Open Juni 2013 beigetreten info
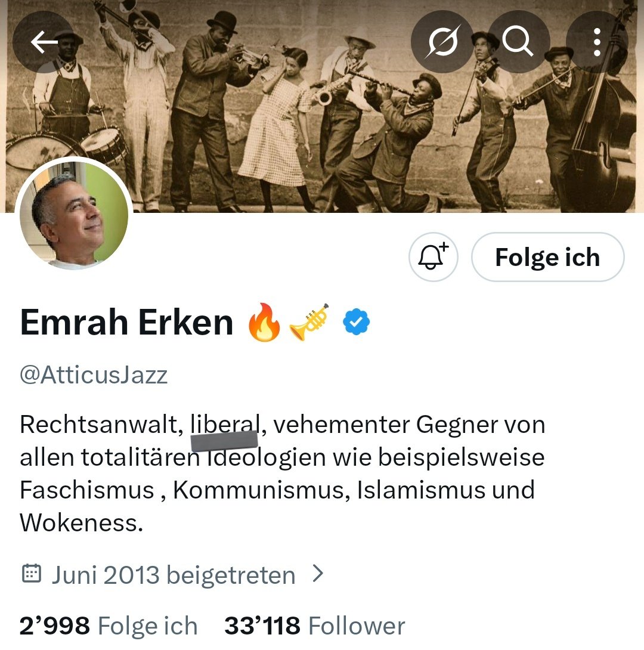 [174, 575]
